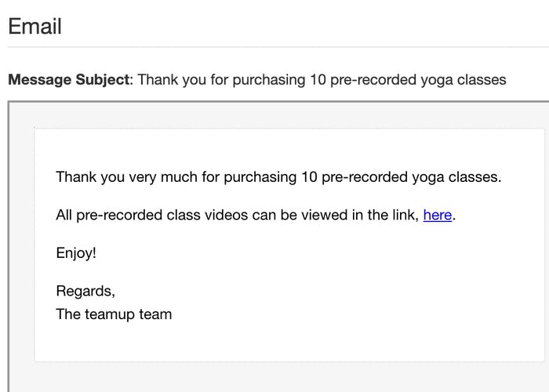Open the "here" video link
Image resolution: width=549 pixels, height=392 pixels.
click(438, 215)
